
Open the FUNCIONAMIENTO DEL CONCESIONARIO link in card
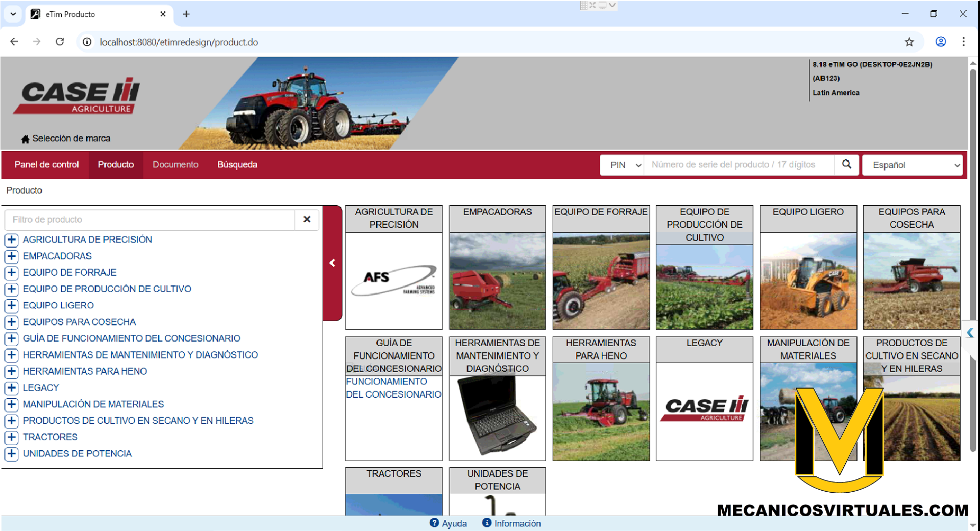pos(394,388)
